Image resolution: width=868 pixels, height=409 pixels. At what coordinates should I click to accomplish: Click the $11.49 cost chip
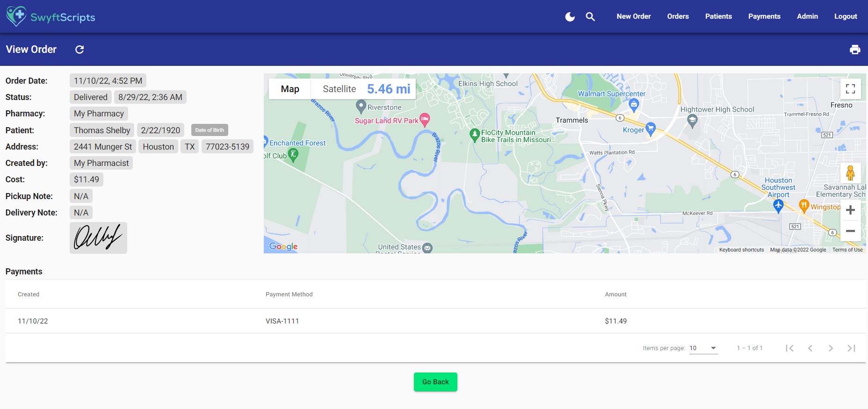point(87,179)
